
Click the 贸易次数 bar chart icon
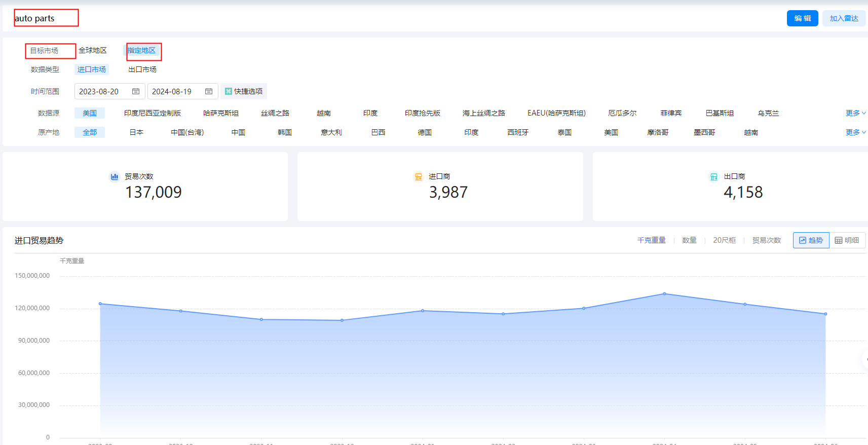click(115, 176)
